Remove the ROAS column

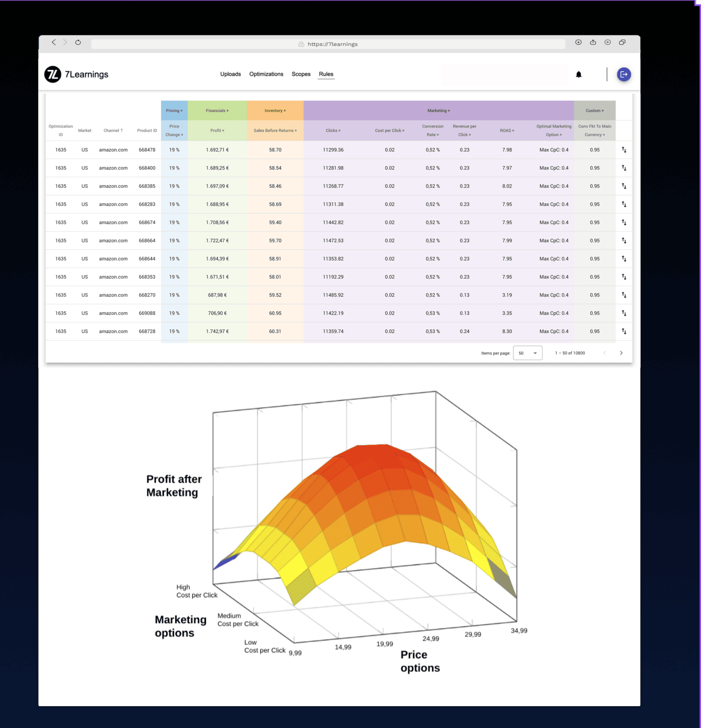coord(513,131)
